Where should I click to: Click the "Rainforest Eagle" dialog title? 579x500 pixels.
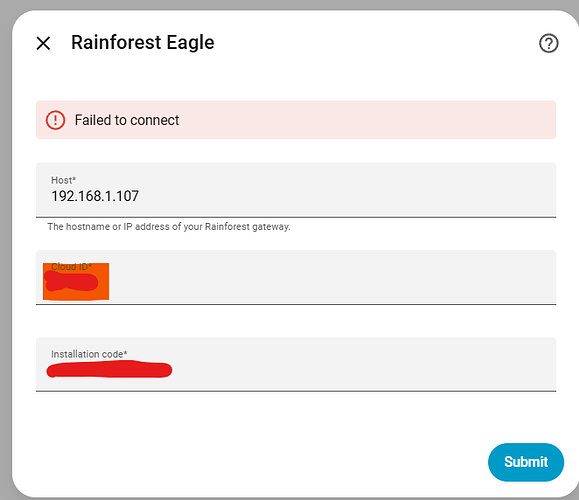coord(143,42)
